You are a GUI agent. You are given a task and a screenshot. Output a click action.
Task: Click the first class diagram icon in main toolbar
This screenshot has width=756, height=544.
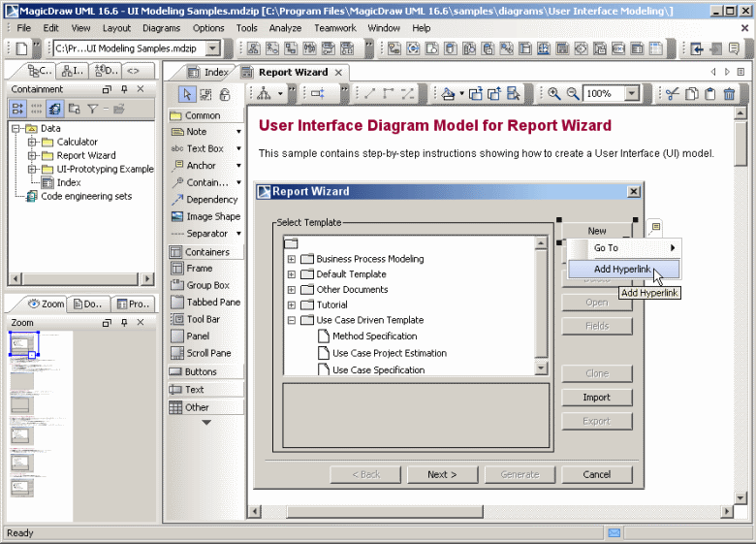point(254,48)
